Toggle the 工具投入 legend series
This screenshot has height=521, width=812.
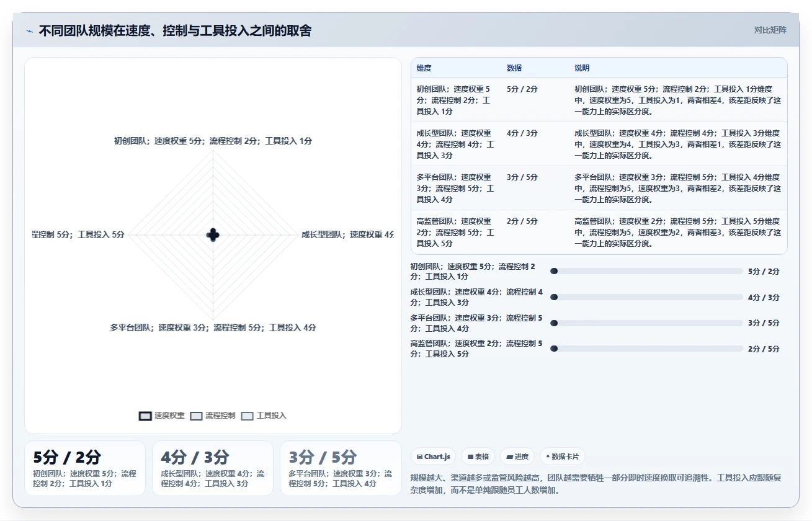coord(264,416)
